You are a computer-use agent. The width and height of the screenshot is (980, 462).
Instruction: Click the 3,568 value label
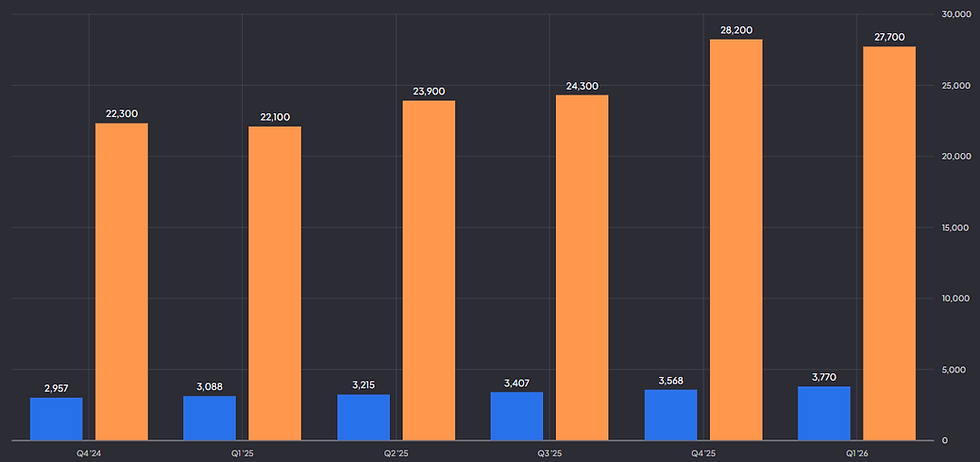pyautogui.click(x=671, y=380)
